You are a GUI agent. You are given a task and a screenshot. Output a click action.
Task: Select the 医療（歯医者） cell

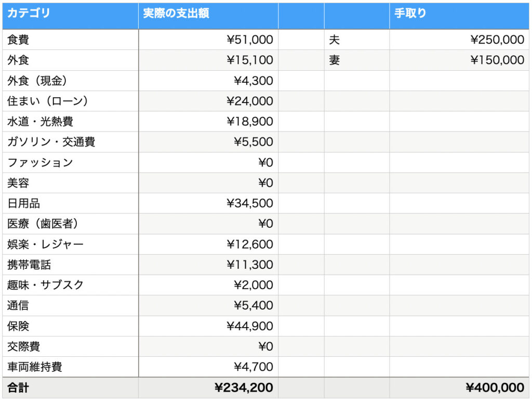(70, 224)
